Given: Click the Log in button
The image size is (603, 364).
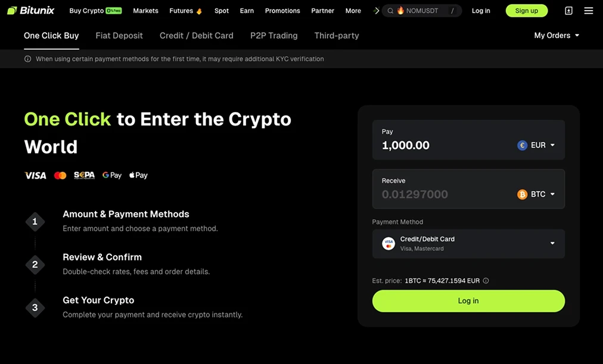Looking at the screenshot, I should (468, 301).
